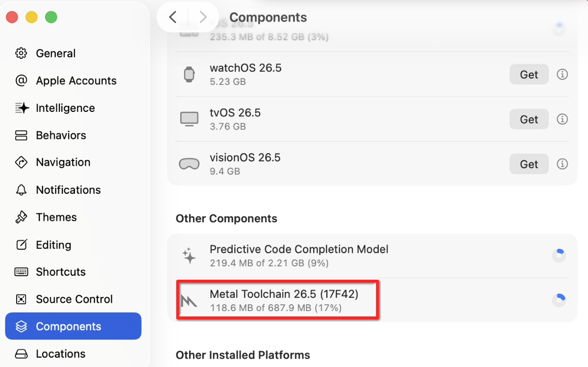
Task: Download tvOS 26.5 with Get button
Action: (x=529, y=119)
